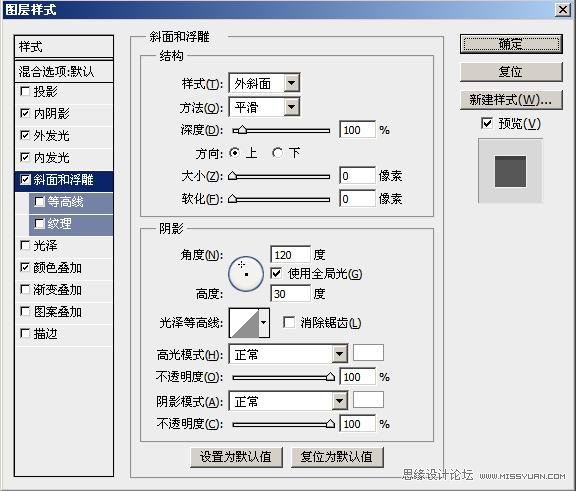
Task: Select the 样式 styles list header
Action: tap(64, 46)
